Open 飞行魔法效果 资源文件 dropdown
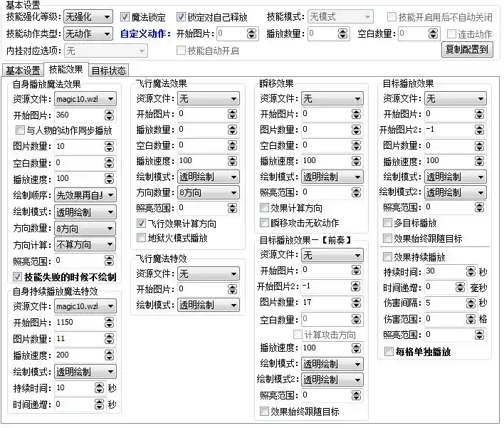Screen dimensions: 504x428 pos(209,98)
